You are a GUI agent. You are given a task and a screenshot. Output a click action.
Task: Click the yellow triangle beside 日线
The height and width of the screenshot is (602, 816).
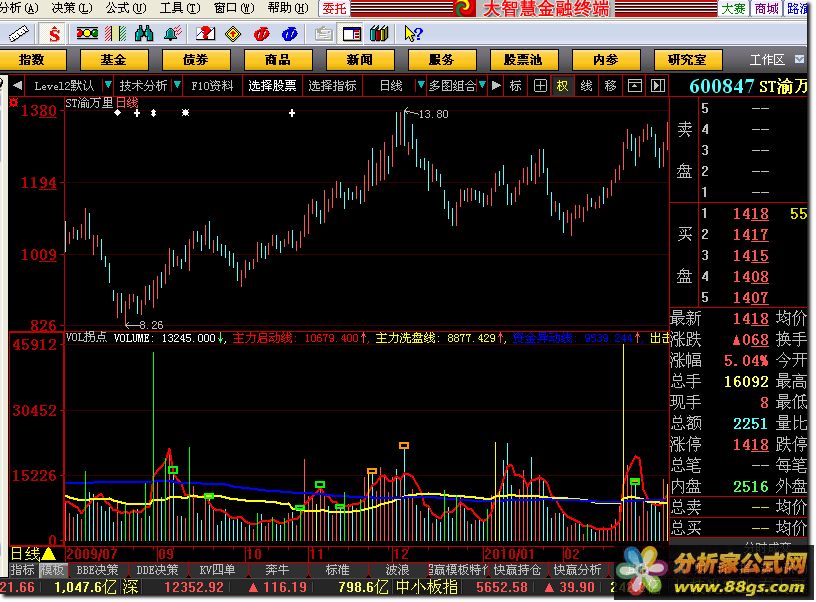point(49,554)
